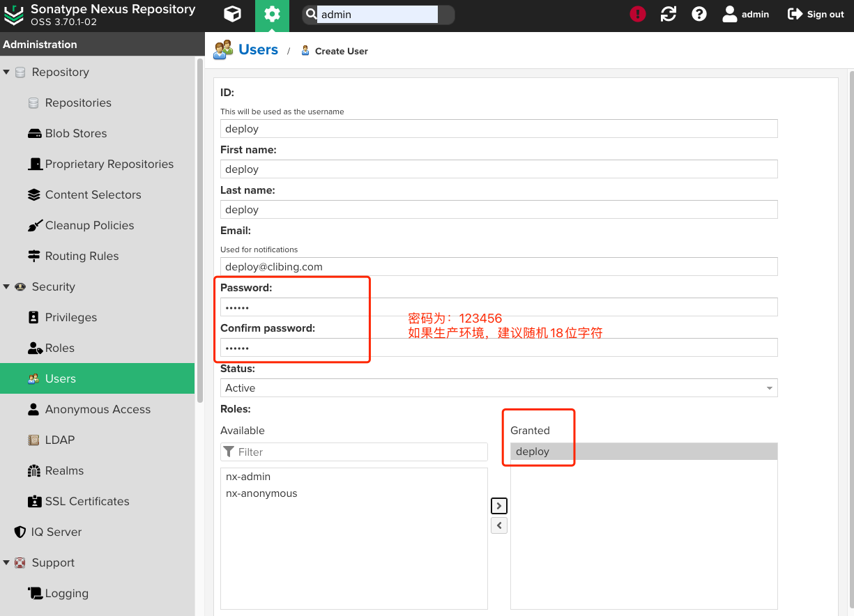Collapse the Repository tree section
Viewport: 854px width, 616px height.
6,72
